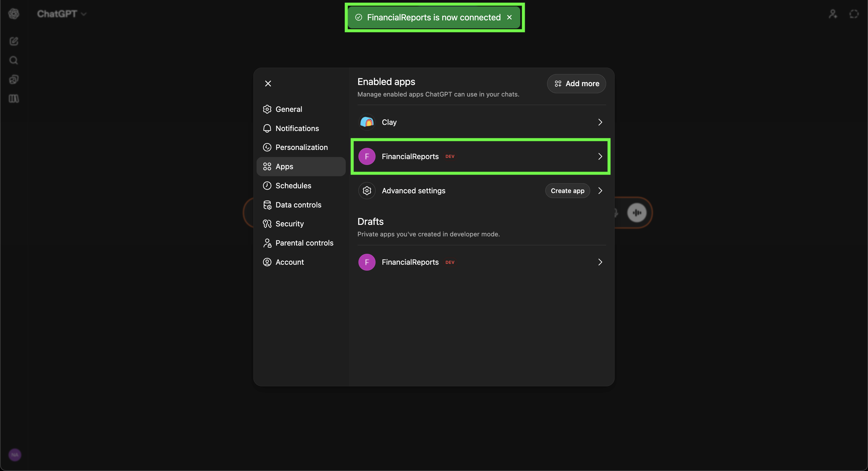Open the Notifications settings tab
Viewport: 868px width, 471px height.
[x=301, y=128]
